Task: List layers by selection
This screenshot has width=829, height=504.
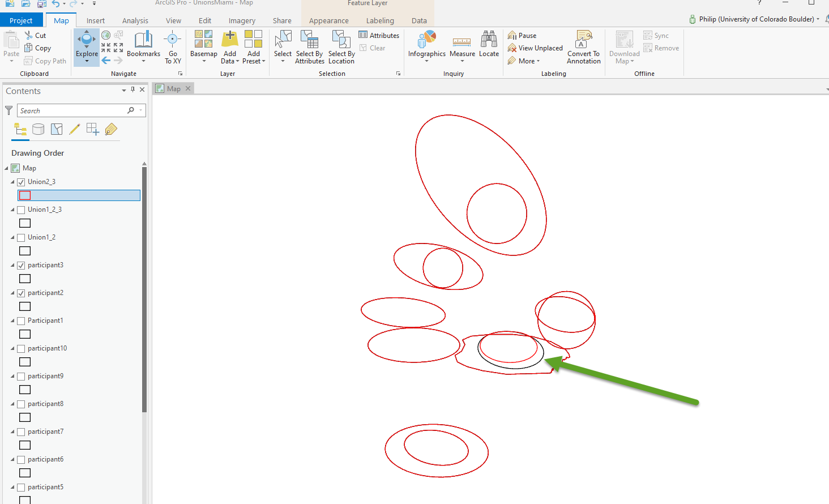Action: pos(57,130)
